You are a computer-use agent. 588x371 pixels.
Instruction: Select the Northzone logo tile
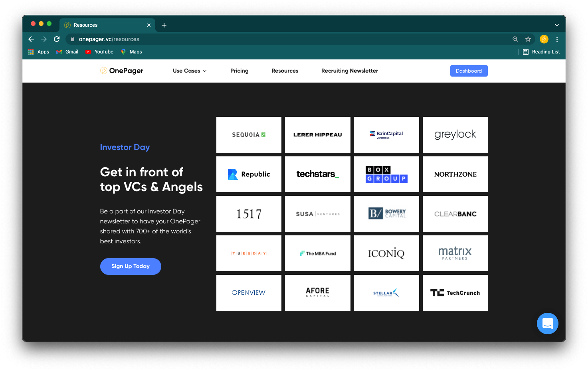click(x=455, y=174)
